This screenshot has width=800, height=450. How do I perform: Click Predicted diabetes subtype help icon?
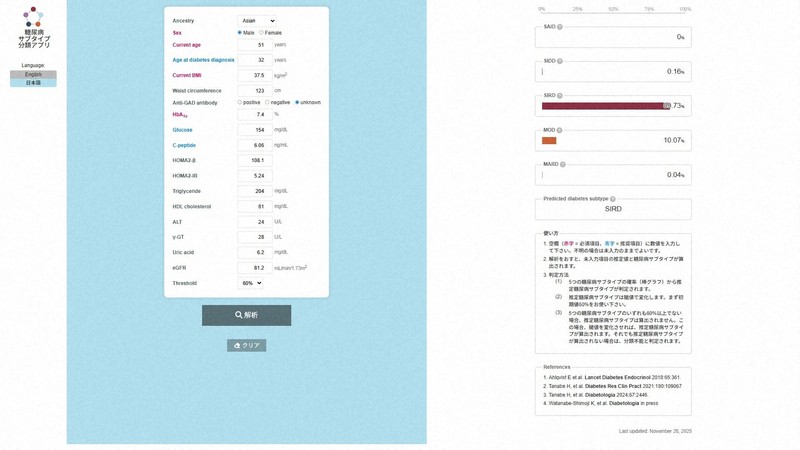coord(613,199)
